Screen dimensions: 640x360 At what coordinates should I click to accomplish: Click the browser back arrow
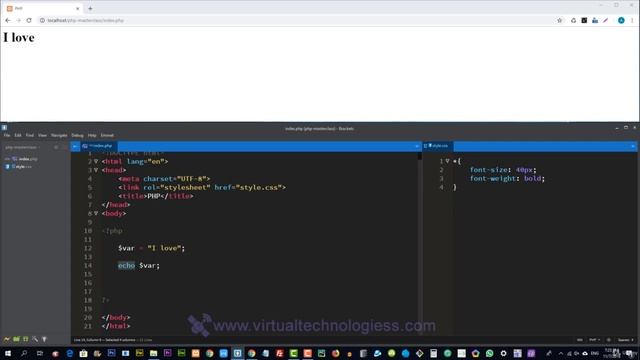[8, 20]
